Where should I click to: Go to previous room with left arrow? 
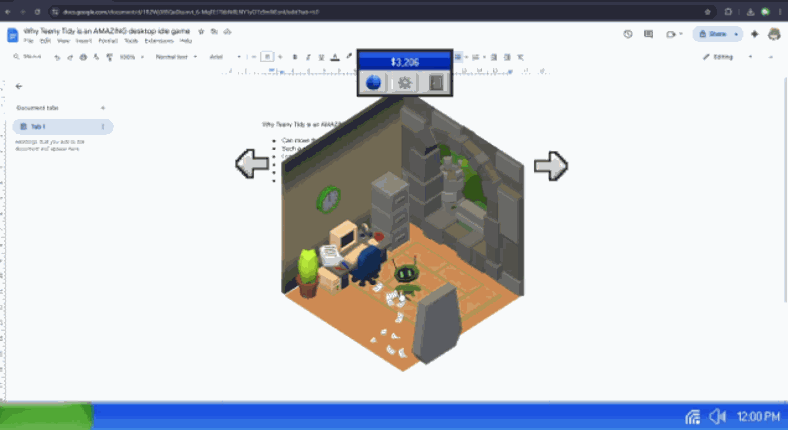(252, 163)
